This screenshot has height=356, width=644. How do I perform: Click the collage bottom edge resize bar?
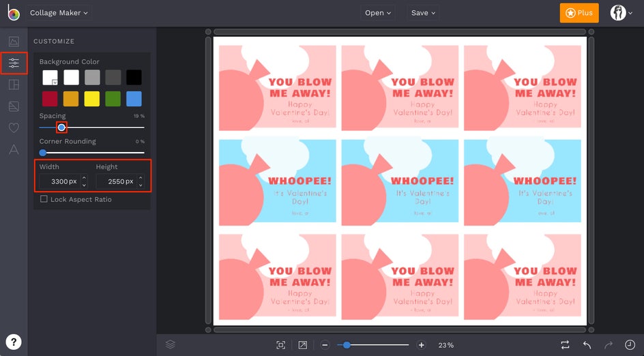pyautogui.click(x=400, y=329)
